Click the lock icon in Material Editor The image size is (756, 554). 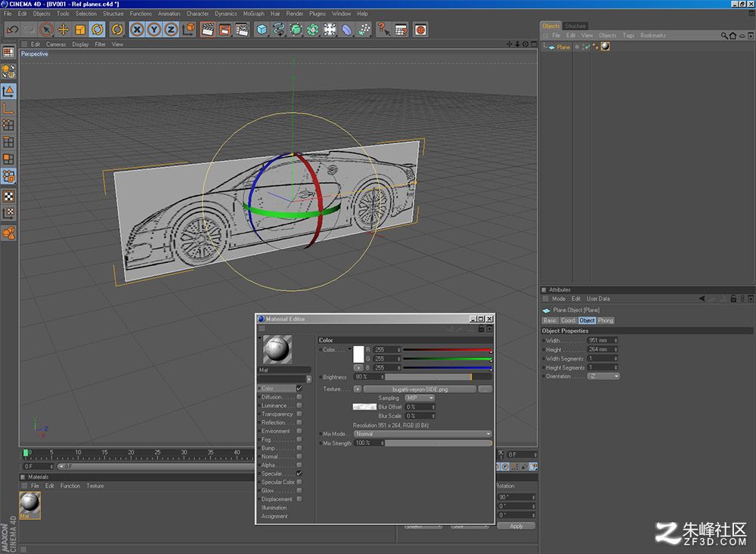[481, 328]
